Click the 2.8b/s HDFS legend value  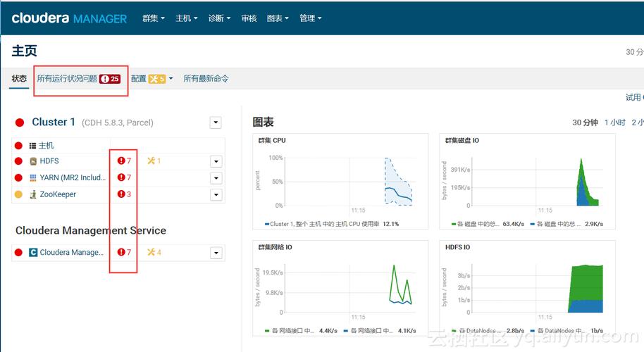pos(515,331)
